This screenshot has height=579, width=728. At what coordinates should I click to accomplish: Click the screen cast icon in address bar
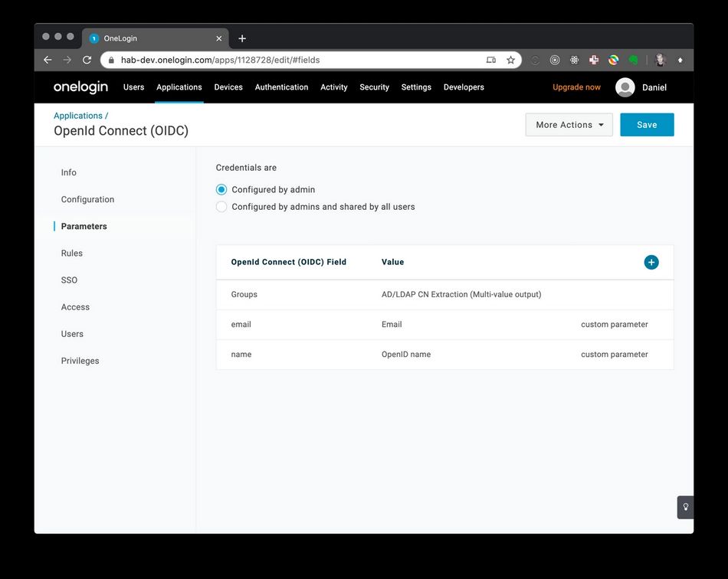(490, 60)
